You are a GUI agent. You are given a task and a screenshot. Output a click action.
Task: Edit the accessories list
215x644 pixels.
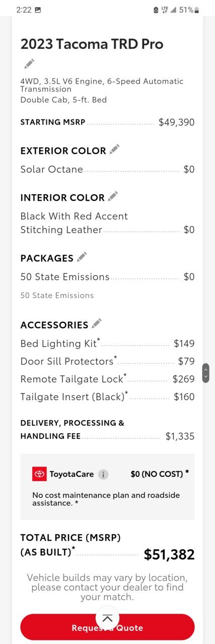pos(97,324)
